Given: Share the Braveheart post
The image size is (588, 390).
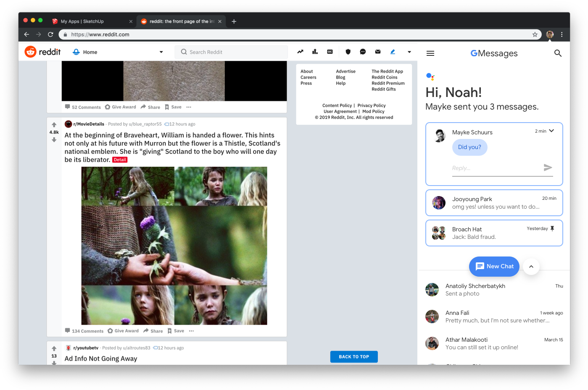Looking at the screenshot, I should click(153, 331).
